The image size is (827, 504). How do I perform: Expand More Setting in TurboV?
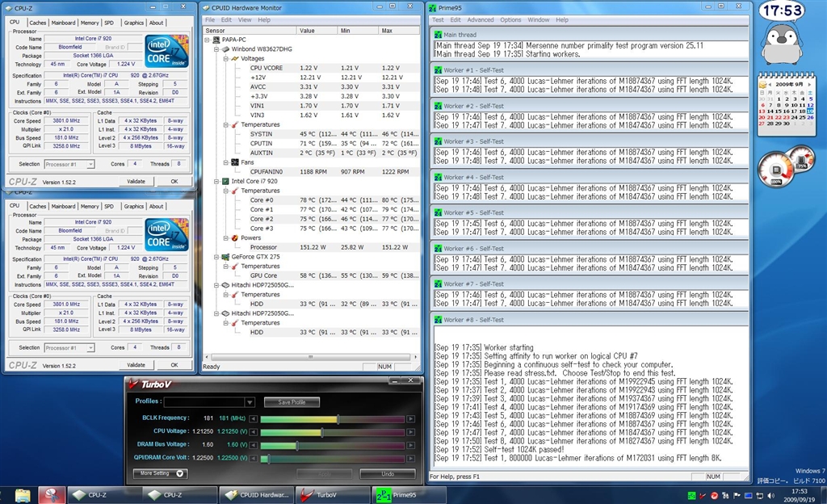(159, 473)
